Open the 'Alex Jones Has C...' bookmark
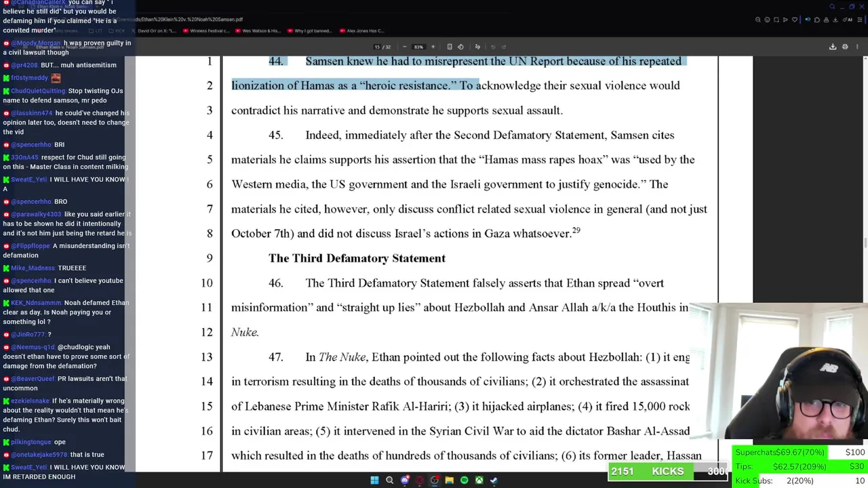This screenshot has height=488, width=868. tap(361, 30)
